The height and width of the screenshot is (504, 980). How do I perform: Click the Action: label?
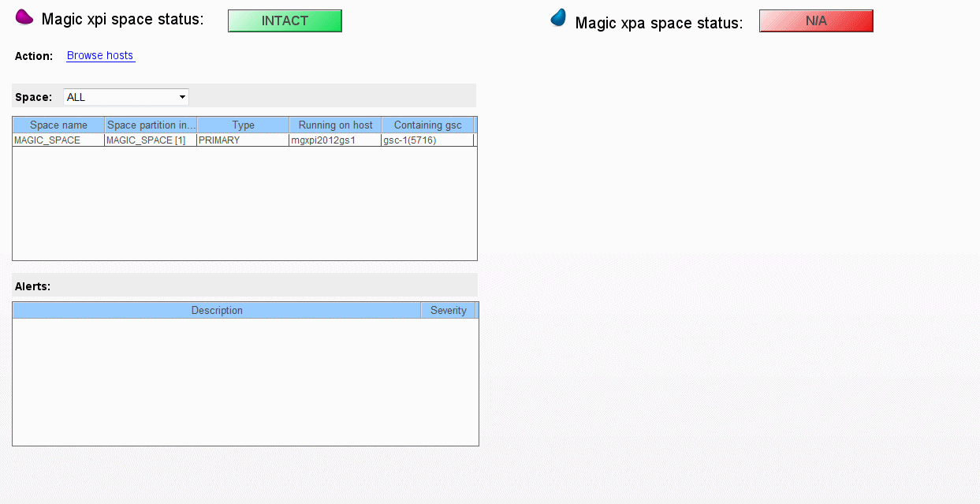coord(34,56)
